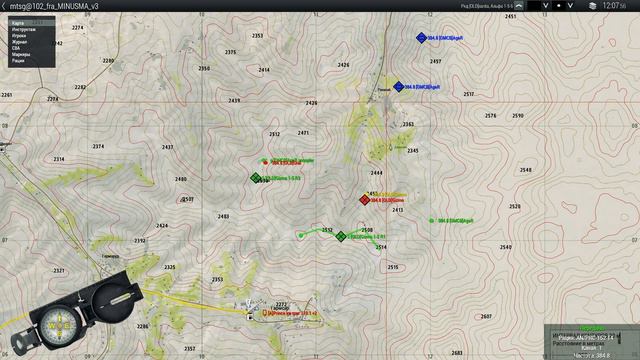Click elevation label 2576
The image size is (640, 360).
pos(490,116)
